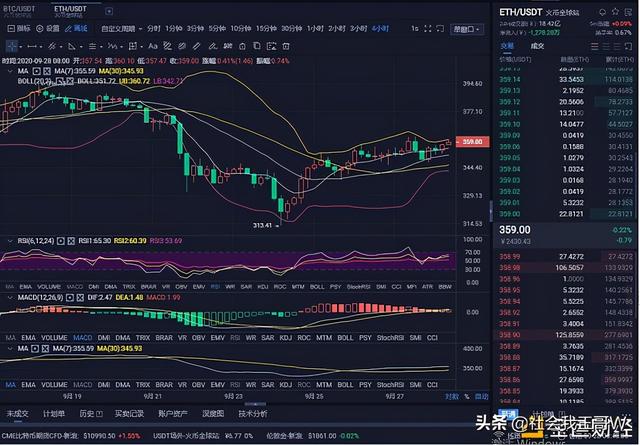The image size is (640, 445).
Task: Toggle StochRSI indicator in MACD pane row
Action: [x=391, y=338]
